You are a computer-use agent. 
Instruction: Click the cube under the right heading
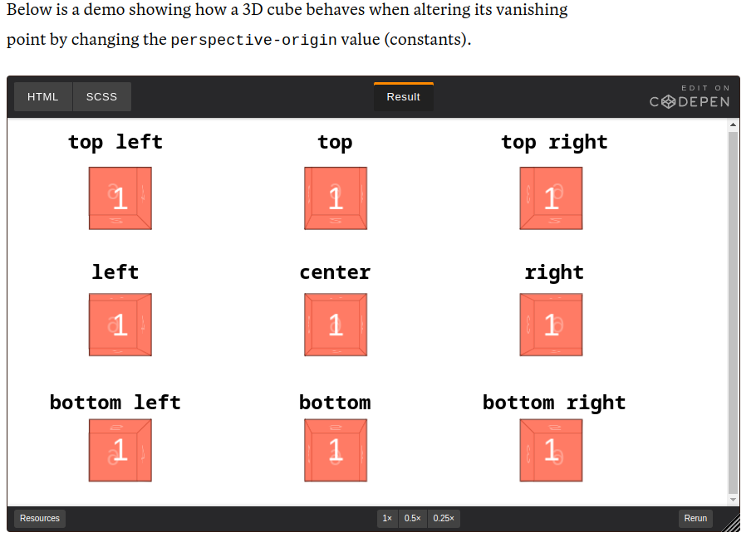(x=551, y=325)
